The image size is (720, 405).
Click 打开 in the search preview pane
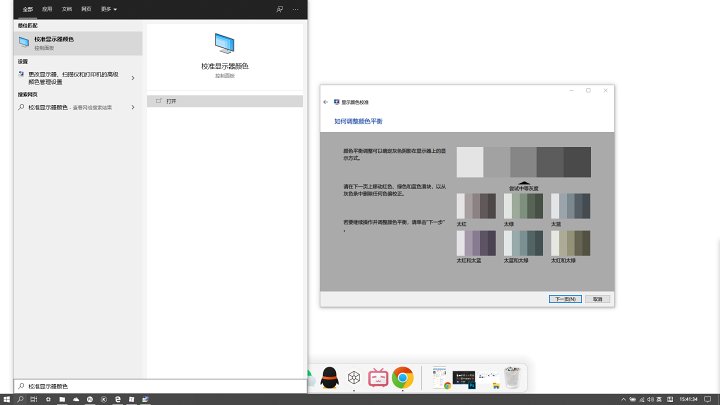click(171, 101)
